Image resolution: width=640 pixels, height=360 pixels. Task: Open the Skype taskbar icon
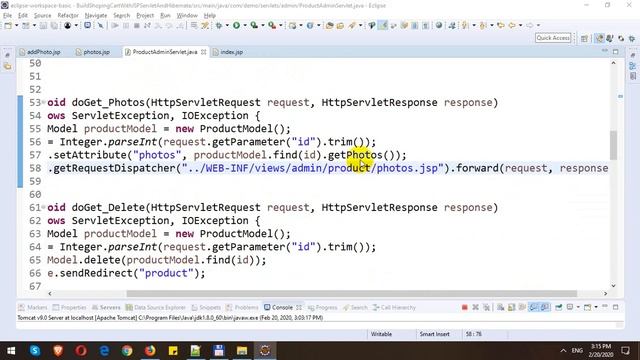click(x=35, y=350)
